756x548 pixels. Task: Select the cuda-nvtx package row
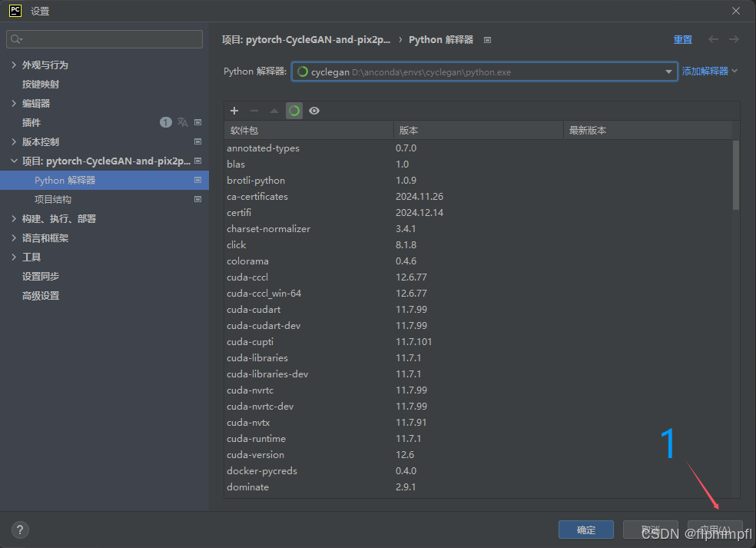[x=478, y=423]
